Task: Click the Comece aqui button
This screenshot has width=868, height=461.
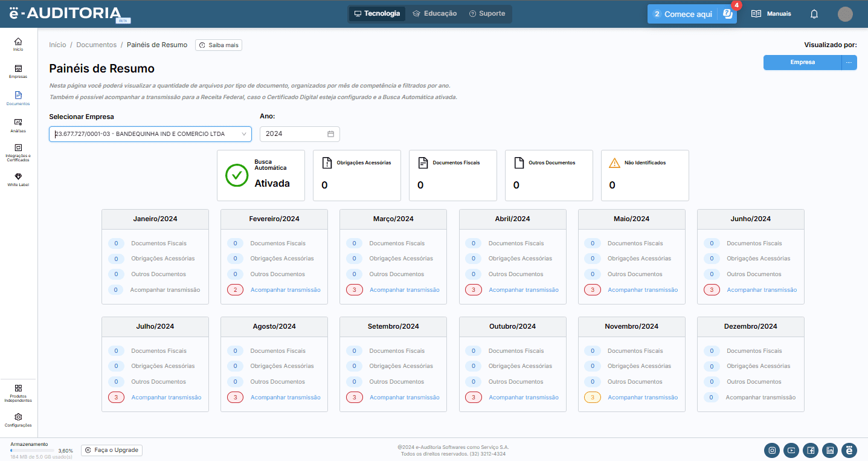Action: pos(683,14)
